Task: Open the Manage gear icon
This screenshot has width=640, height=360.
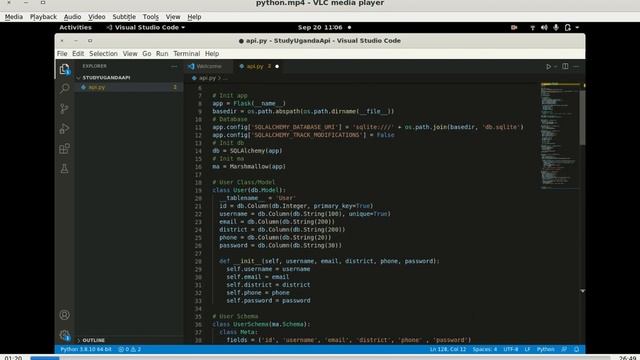Action: (64, 335)
